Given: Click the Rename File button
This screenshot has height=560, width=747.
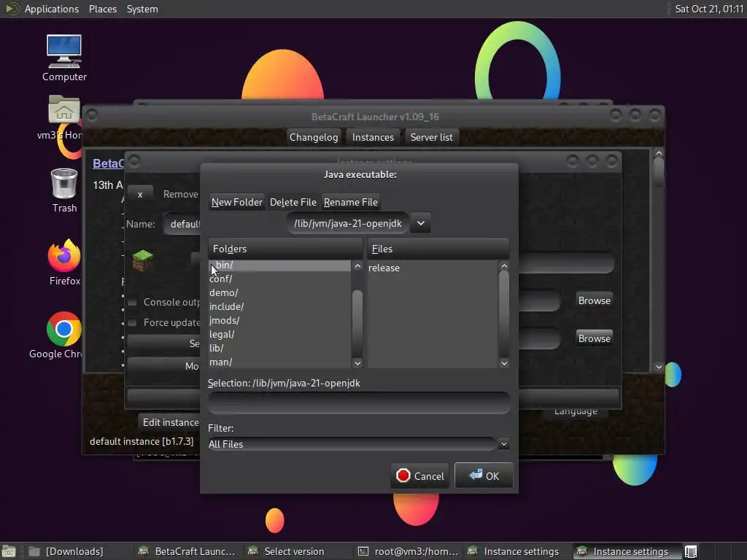Looking at the screenshot, I should pyautogui.click(x=351, y=202).
